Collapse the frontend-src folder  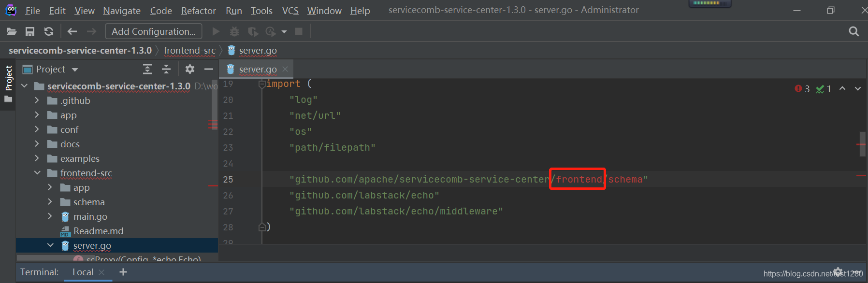coord(37,173)
